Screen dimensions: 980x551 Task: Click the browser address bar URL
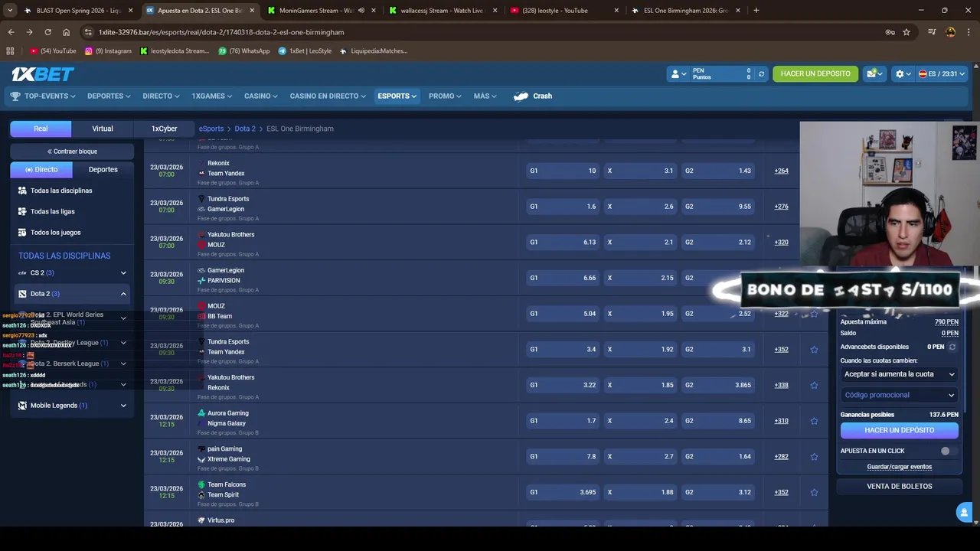221,32
